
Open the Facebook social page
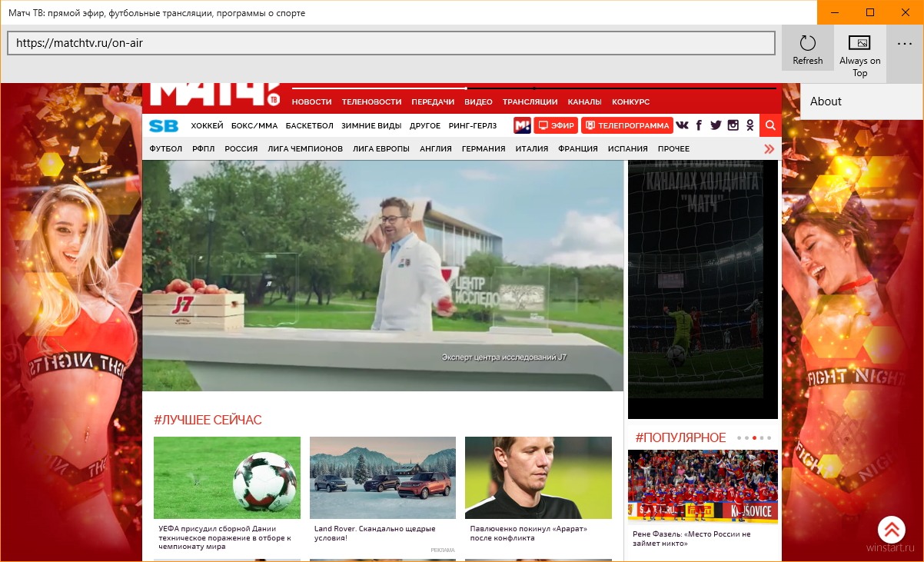pos(699,125)
